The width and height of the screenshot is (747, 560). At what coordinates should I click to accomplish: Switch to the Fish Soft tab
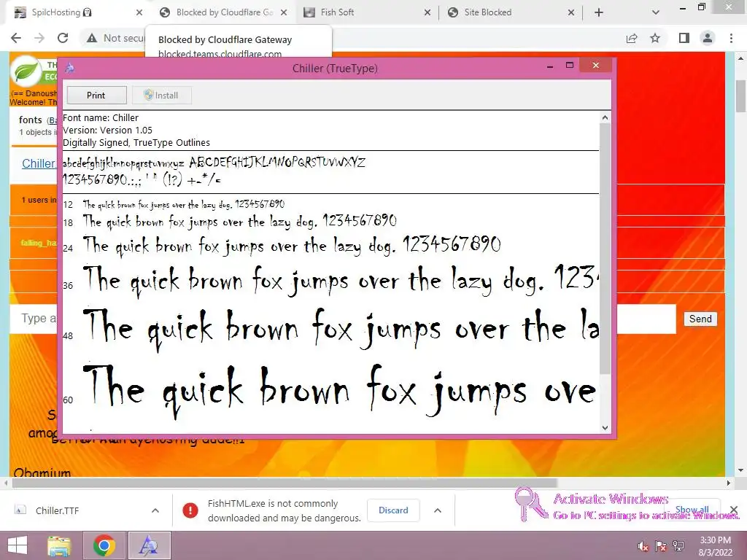coord(367,12)
